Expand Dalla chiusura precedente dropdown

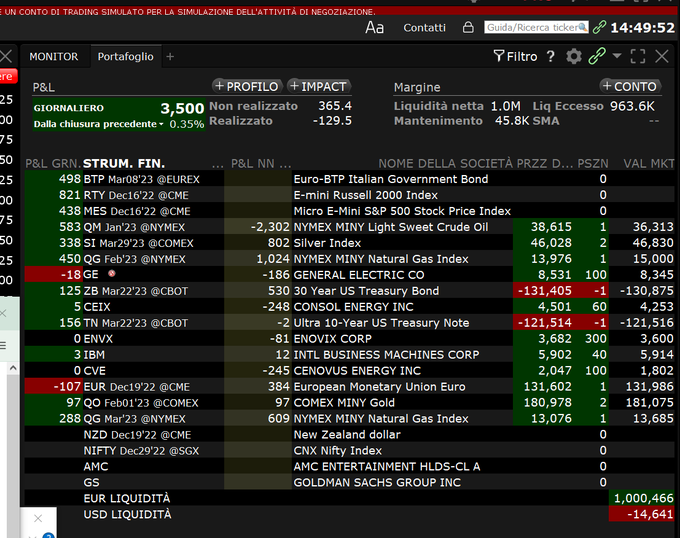tap(99, 124)
